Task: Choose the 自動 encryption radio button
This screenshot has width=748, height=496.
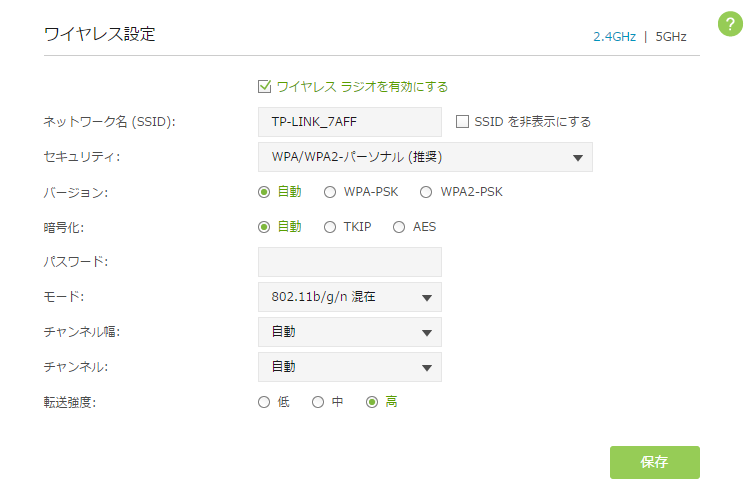Action: [x=264, y=227]
